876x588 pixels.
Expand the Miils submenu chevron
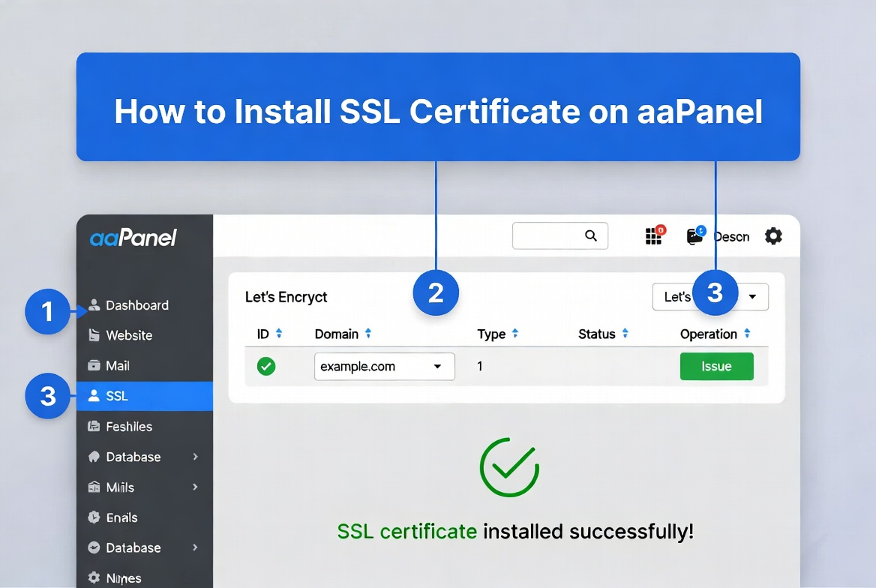pos(195,487)
